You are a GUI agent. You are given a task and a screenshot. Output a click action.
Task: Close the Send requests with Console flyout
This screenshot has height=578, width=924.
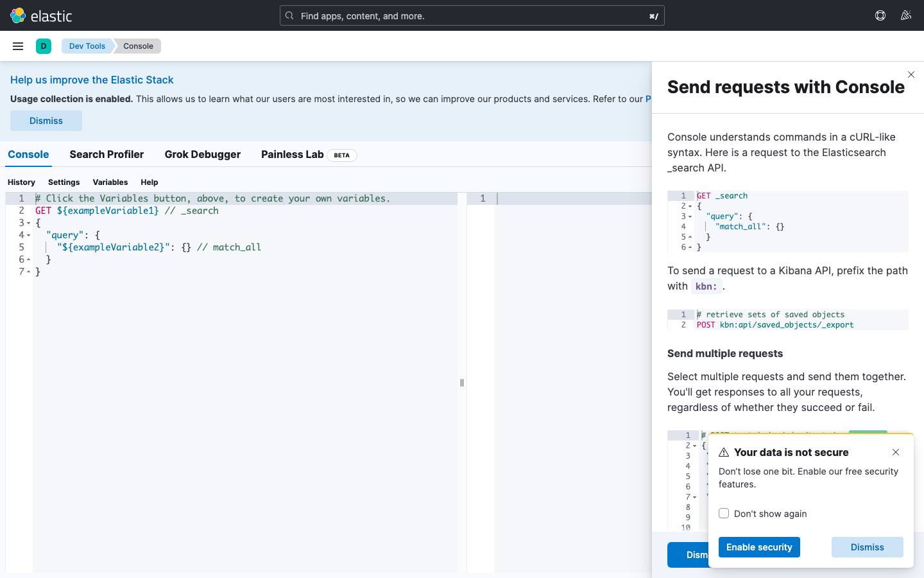coord(911,74)
